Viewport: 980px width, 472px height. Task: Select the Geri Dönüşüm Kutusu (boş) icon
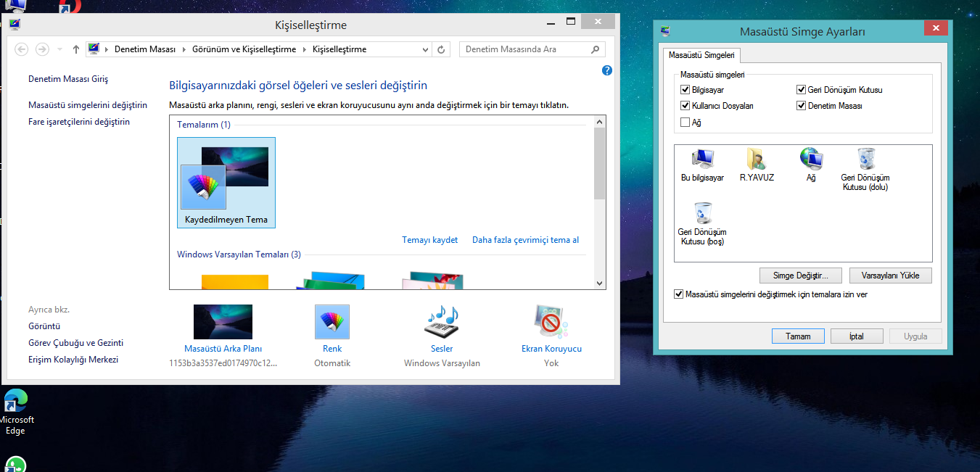[x=702, y=224]
